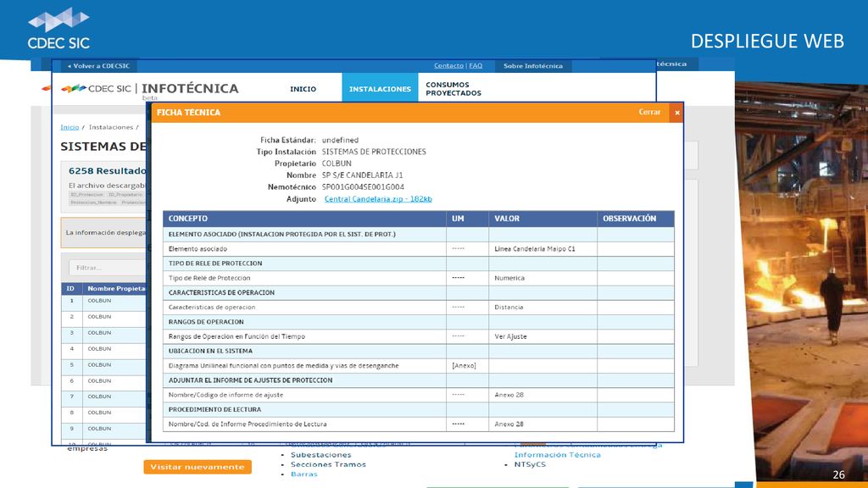Click the Inicio breadcrumb link

70,127
